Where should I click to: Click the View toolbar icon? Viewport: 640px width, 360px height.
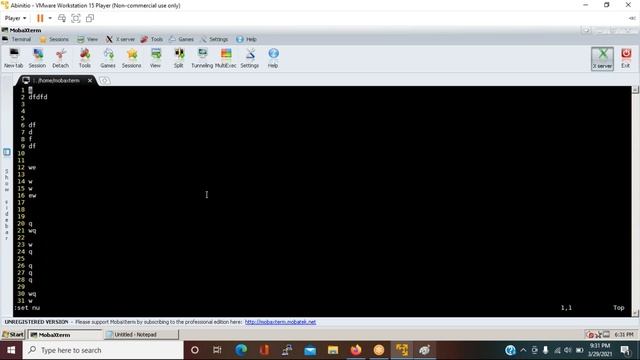(x=155, y=58)
